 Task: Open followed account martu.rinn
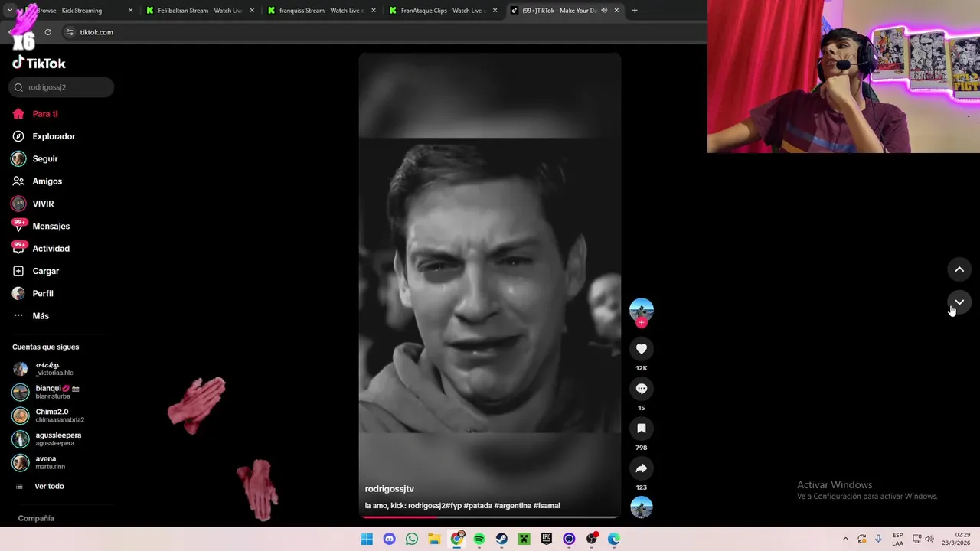point(39,462)
